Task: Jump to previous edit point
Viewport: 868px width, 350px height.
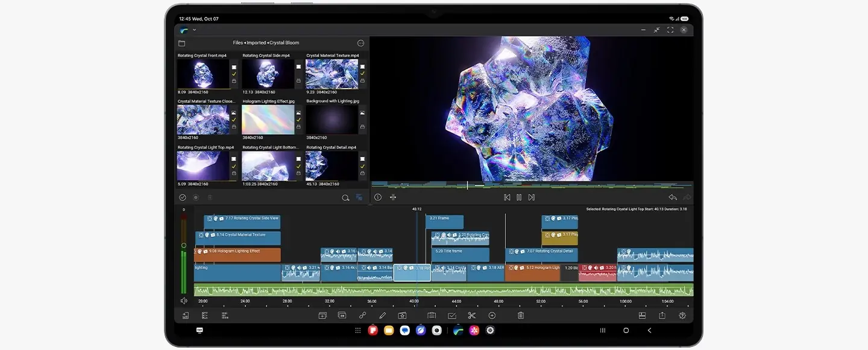Action: (507, 197)
